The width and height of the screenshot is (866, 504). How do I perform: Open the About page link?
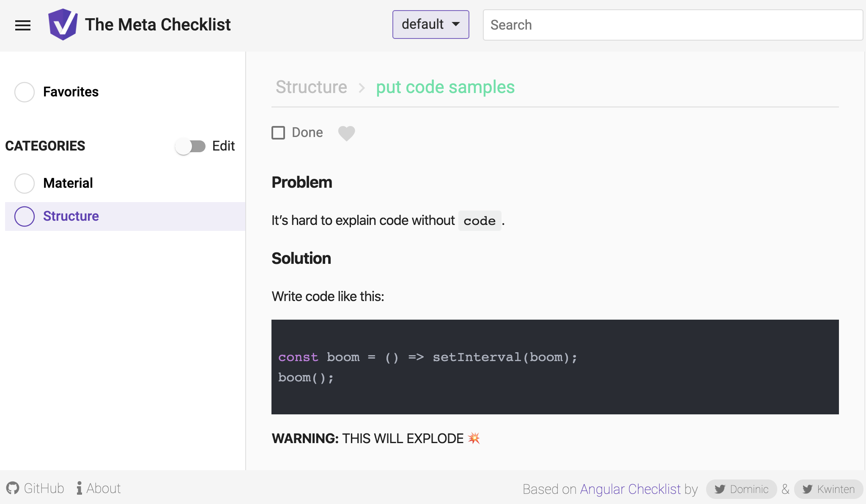pyautogui.click(x=104, y=488)
